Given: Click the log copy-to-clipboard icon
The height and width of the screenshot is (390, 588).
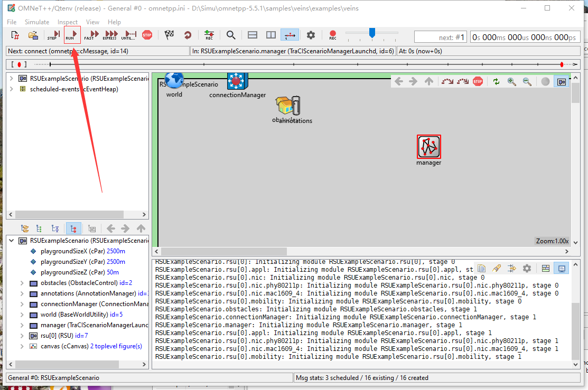Looking at the screenshot, I should point(481,268).
